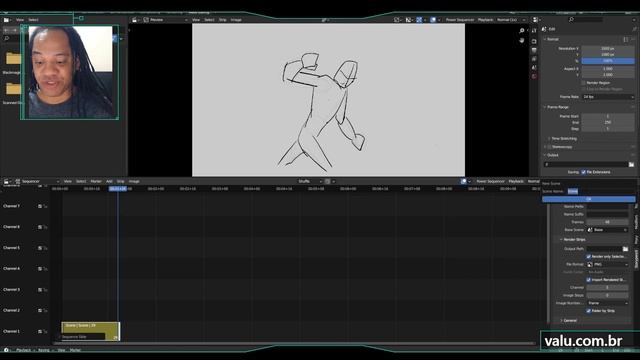
Task: Click the zoom magnifier icon in preview
Action: click(x=522, y=31)
